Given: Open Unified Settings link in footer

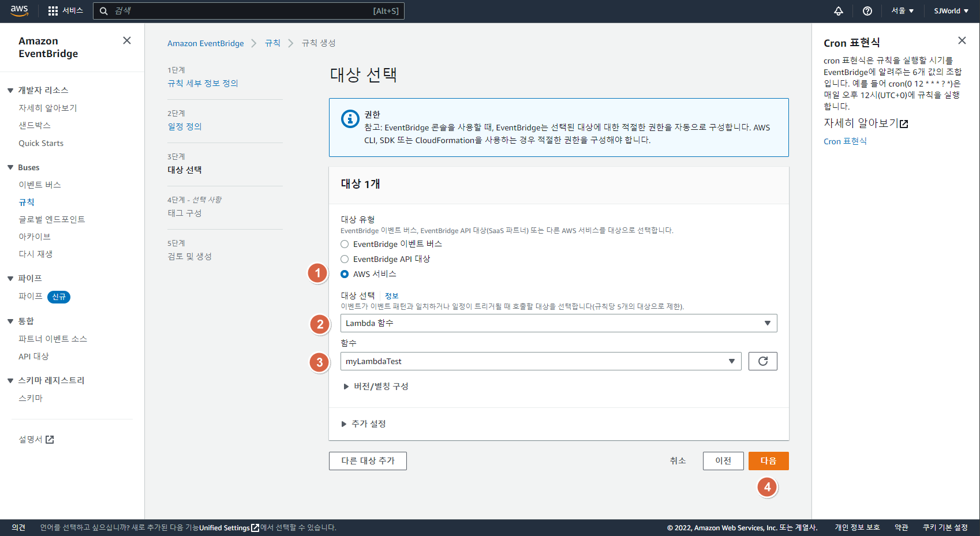Looking at the screenshot, I should [x=229, y=528].
